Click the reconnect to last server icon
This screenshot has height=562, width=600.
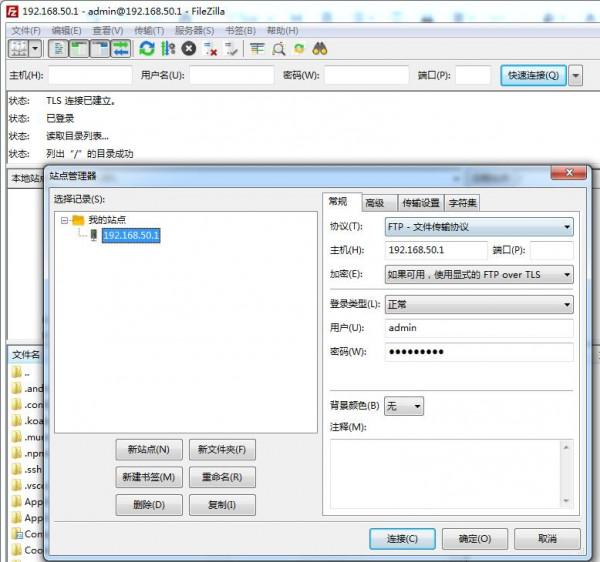point(231,48)
